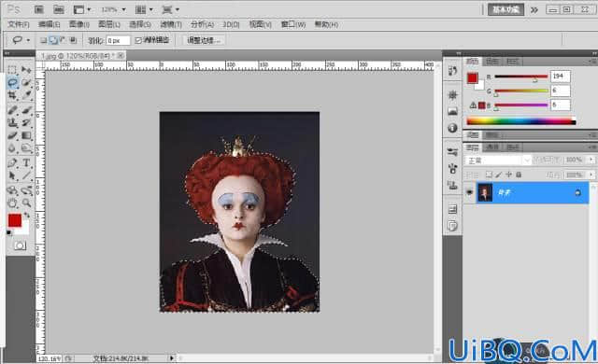Select the Path Selection tool
Image resolution: width=598 pixels, height=364 pixels.
12,175
